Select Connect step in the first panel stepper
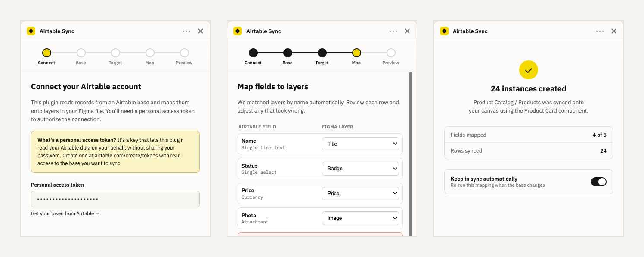Image resolution: width=644 pixels, height=257 pixels. pyautogui.click(x=46, y=56)
